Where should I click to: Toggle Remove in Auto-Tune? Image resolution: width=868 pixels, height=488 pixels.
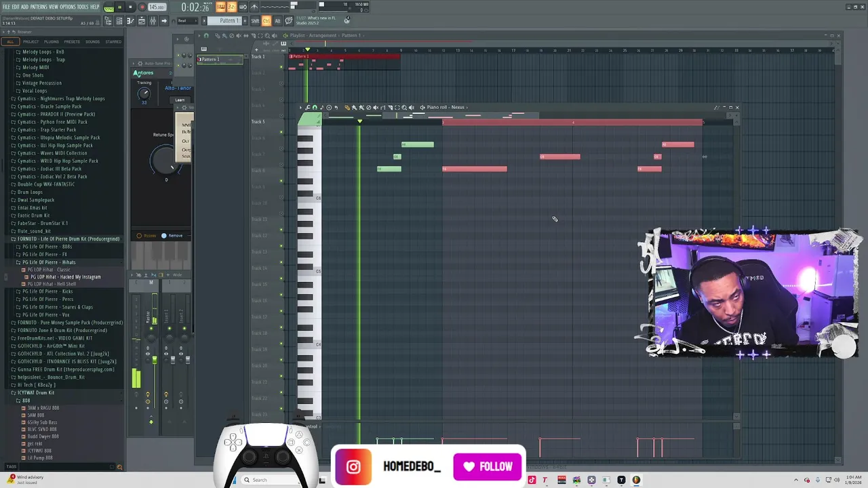[172, 235]
